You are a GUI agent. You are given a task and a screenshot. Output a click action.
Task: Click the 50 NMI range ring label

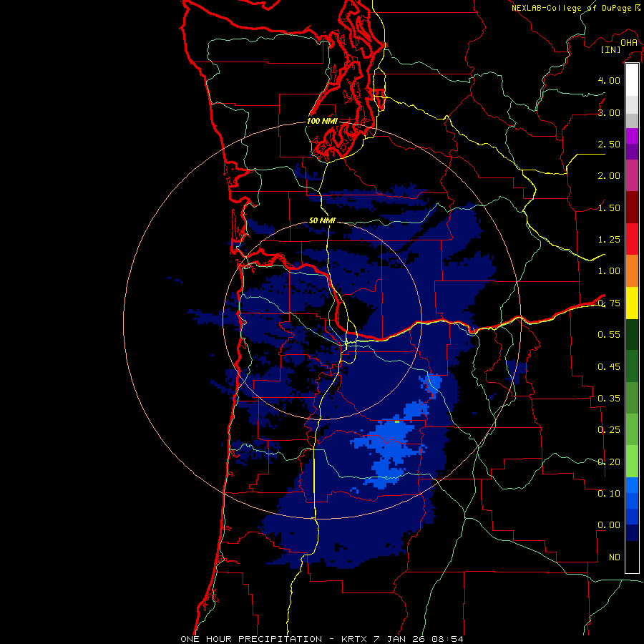click(x=322, y=220)
